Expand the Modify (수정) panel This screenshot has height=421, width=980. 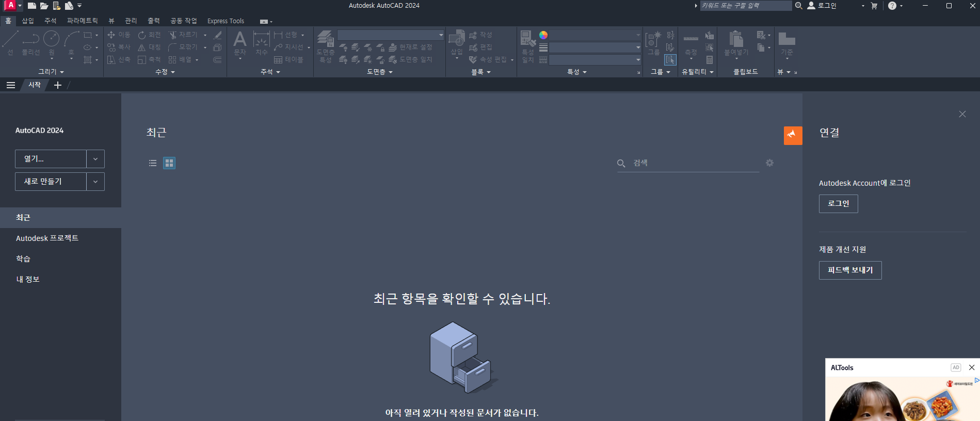pyautogui.click(x=165, y=72)
